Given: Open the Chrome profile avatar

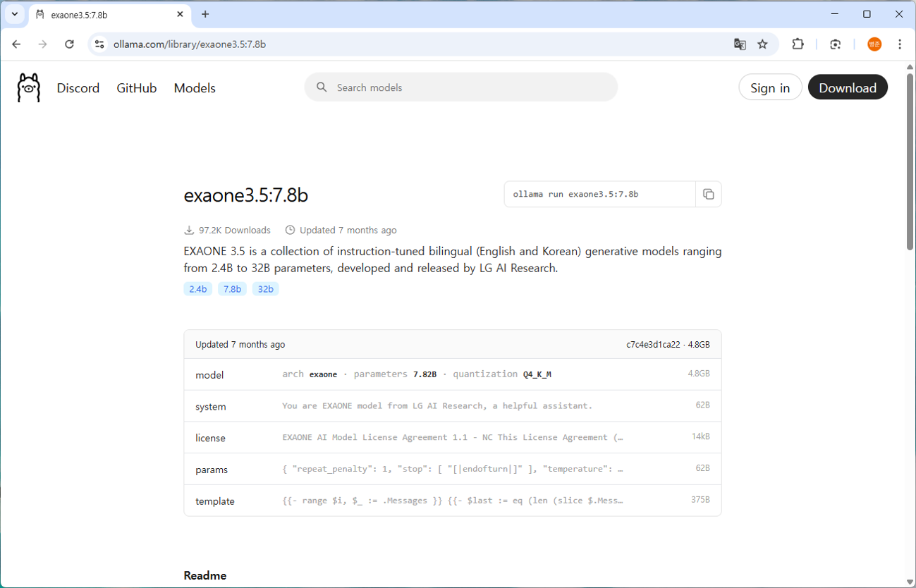Looking at the screenshot, I should click(874, 44).
